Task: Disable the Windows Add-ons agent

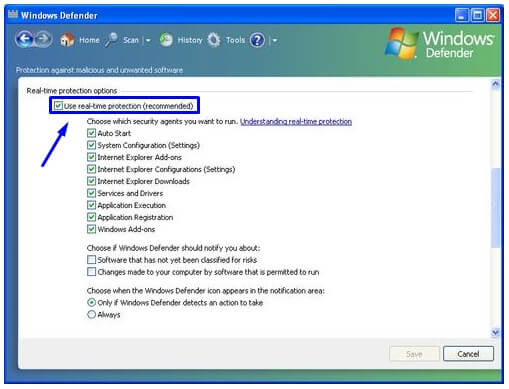Action: pyautogui.click(x=91, y=229)
